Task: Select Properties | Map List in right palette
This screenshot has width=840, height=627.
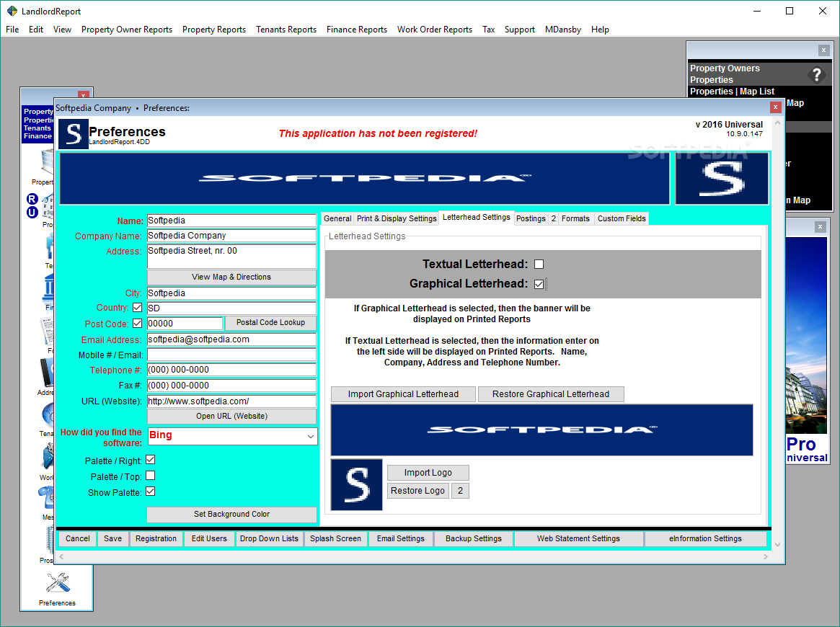Action: [x=732, y=92]
